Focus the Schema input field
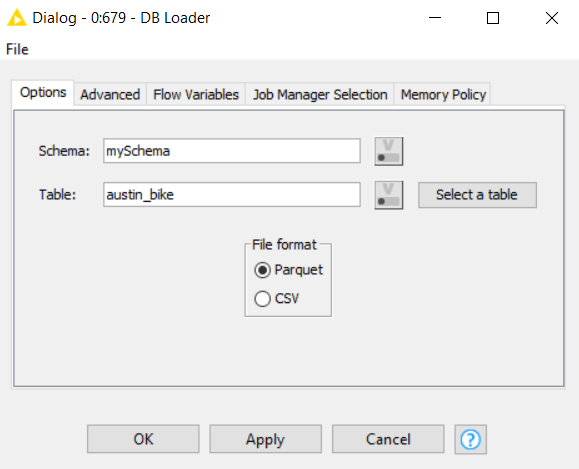 pyautogui.click(x=232, y=151)
